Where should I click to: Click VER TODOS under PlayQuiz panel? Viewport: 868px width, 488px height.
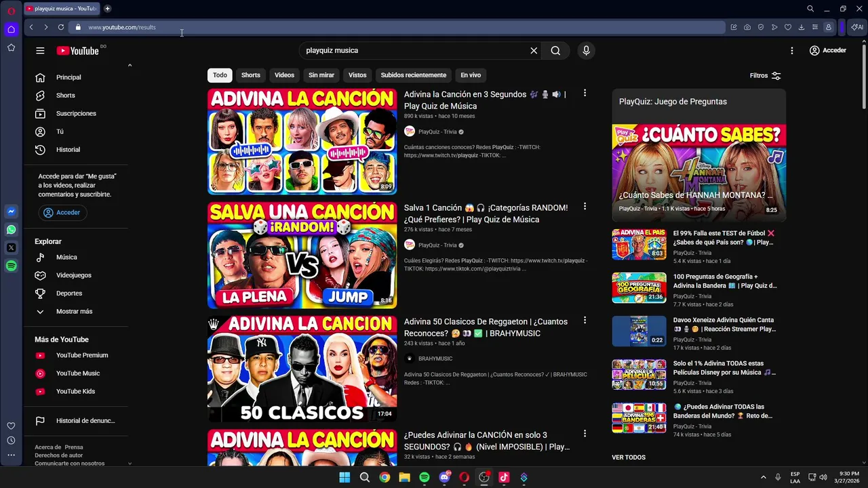tap(629, 457)
